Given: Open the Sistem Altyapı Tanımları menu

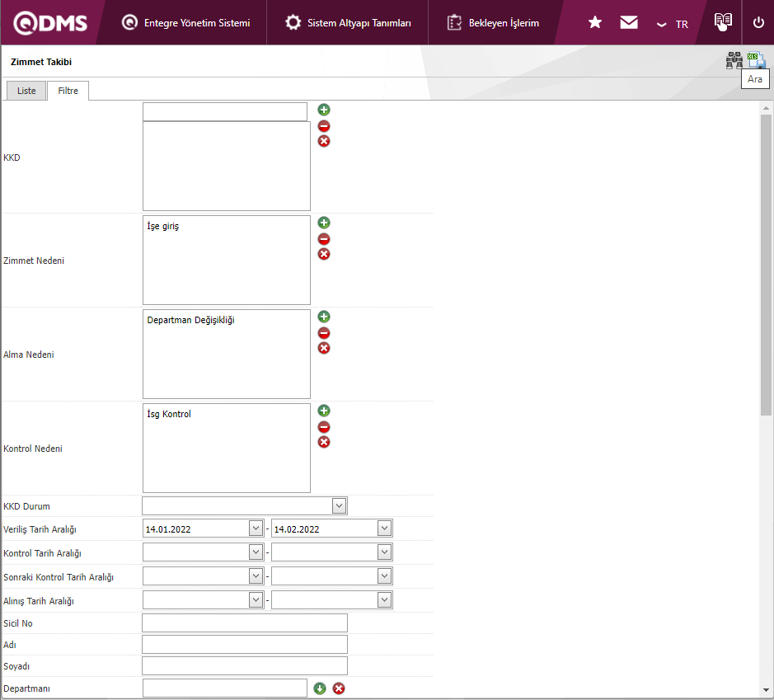Looking at the screenshot, I should tap(348, 23).
